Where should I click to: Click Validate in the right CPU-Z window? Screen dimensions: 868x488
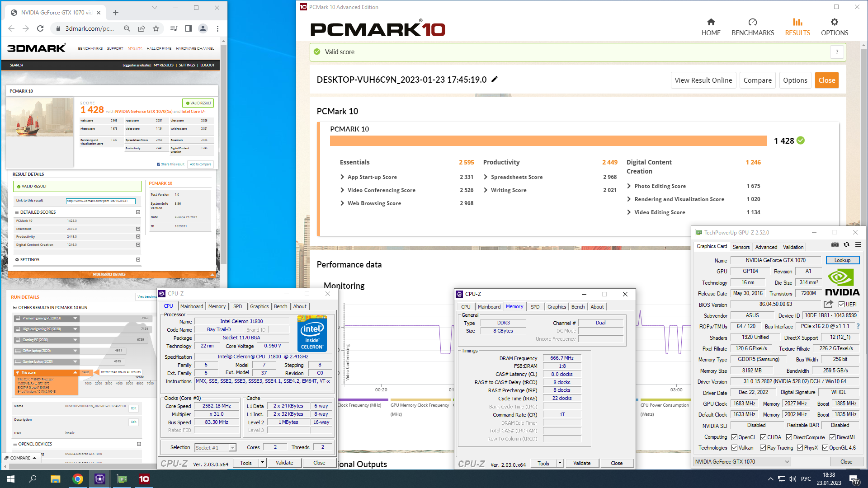pyautogui.click(x=582, y=463)
